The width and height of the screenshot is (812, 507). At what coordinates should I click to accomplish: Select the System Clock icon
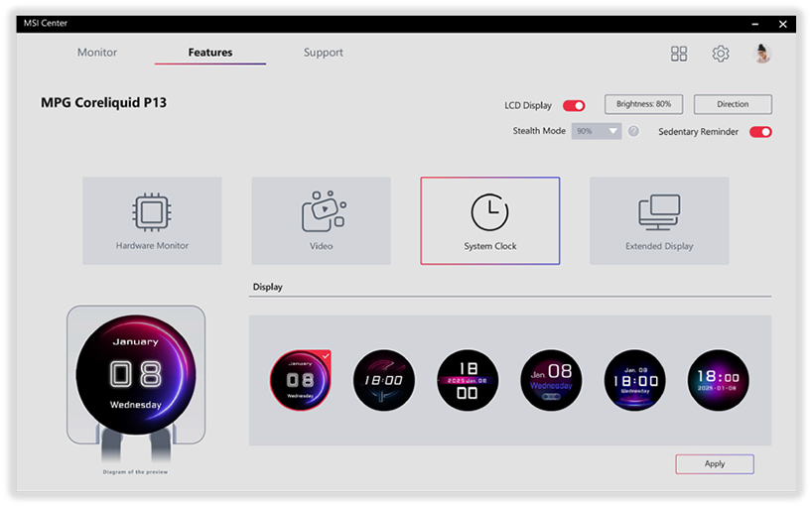[x=489, y=212]
